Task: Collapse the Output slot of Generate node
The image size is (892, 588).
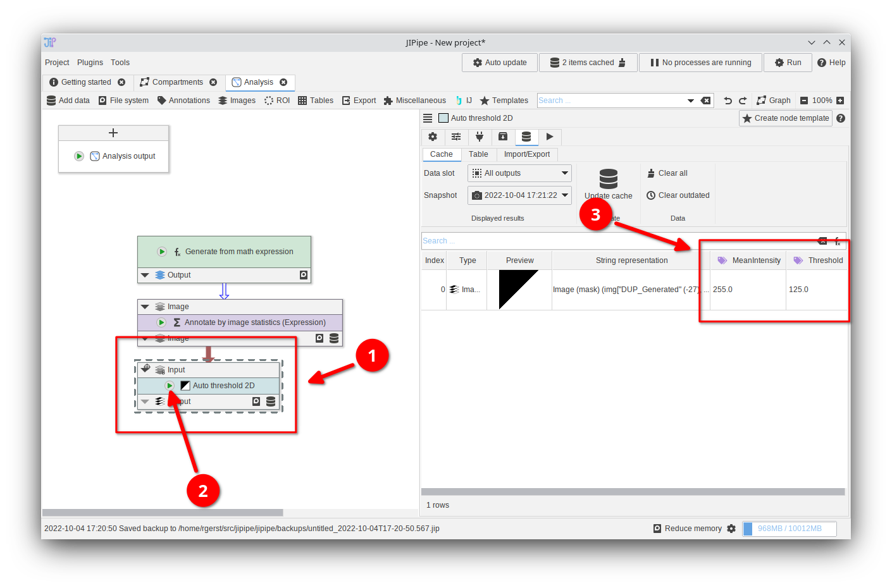Action: pos(145,275)
